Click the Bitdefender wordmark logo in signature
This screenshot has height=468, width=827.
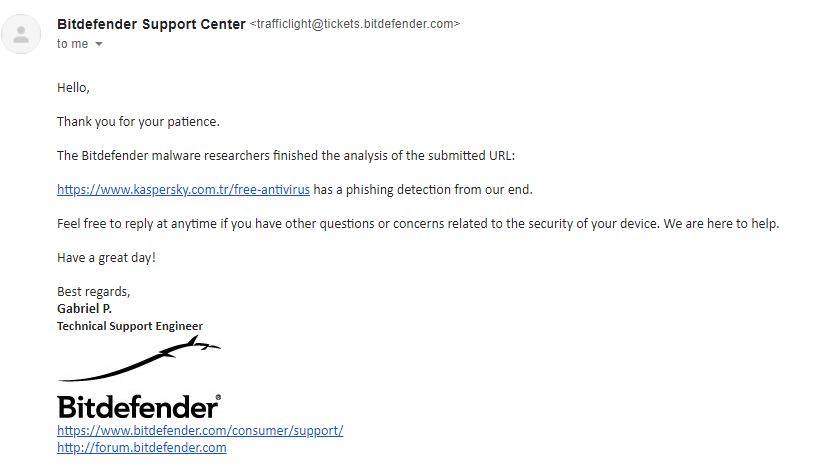click(137, 407)
